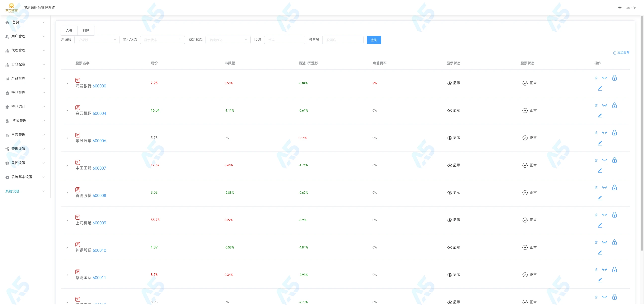Switch to the 科创 tab

(86, 30)
